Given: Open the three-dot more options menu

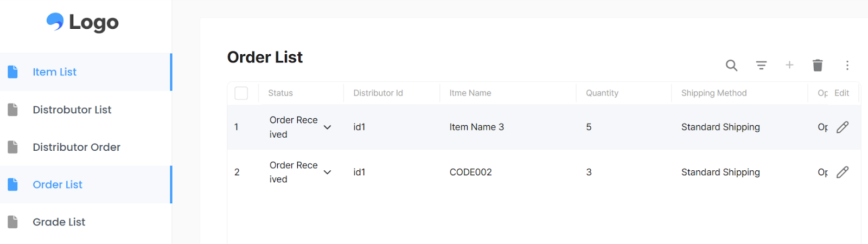Looking at the screenshot, I should pos(847,66).
